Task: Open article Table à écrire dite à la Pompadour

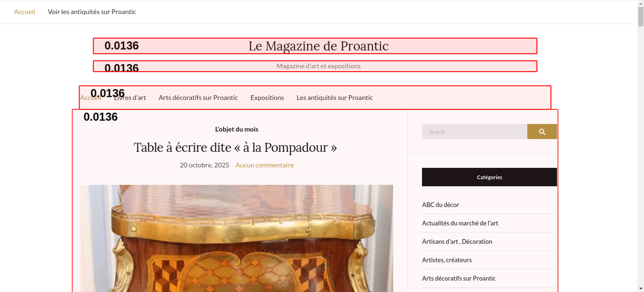Action: [235, 148]
